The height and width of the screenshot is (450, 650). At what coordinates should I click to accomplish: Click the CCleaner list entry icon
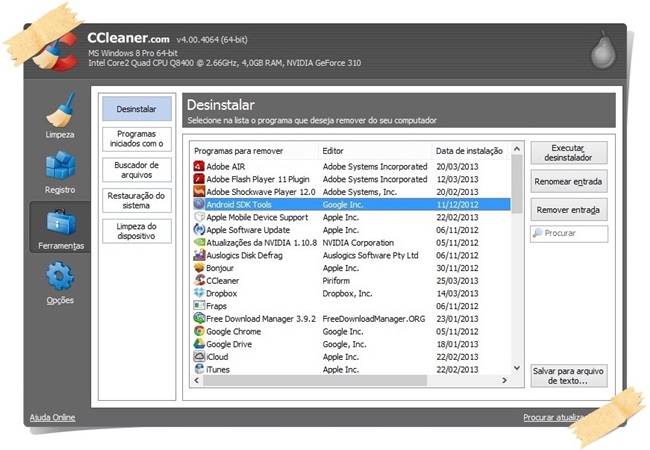pyautogui.click(x=199, y=281)
